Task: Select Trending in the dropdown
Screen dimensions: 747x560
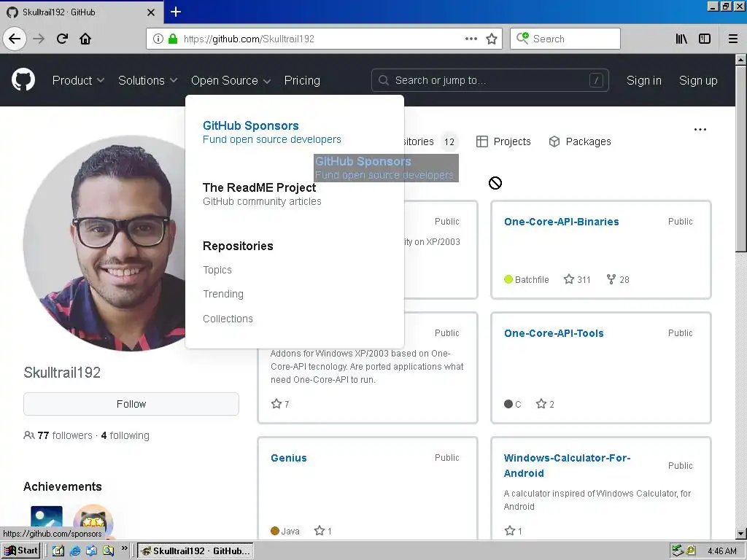Action: [223, 294]
